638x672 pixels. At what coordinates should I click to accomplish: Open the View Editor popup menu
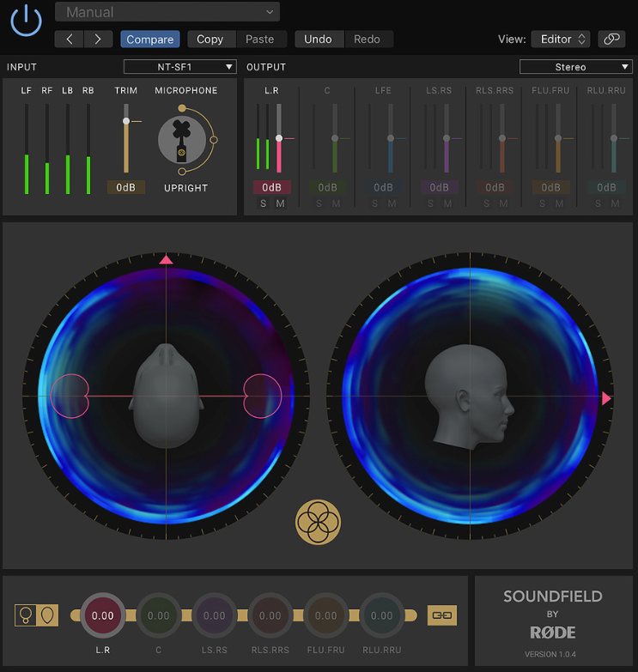tap(561, 39)
